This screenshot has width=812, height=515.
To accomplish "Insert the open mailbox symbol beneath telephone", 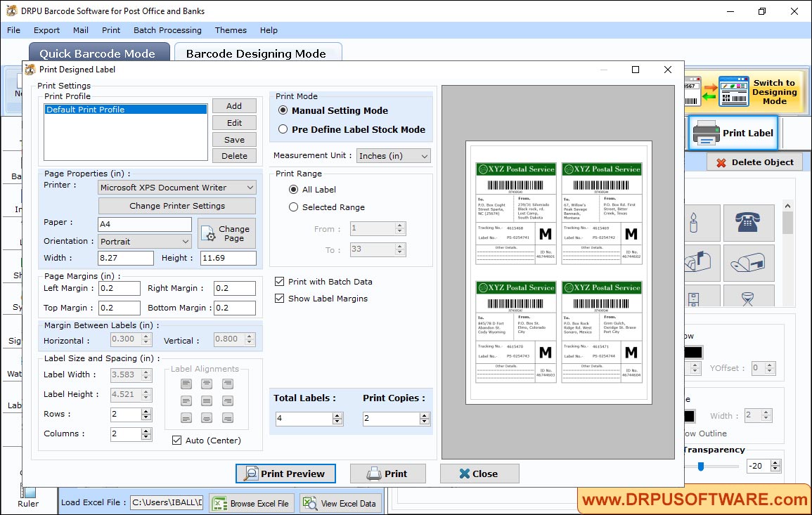I will pyautogui.click(x=748, y=262).
